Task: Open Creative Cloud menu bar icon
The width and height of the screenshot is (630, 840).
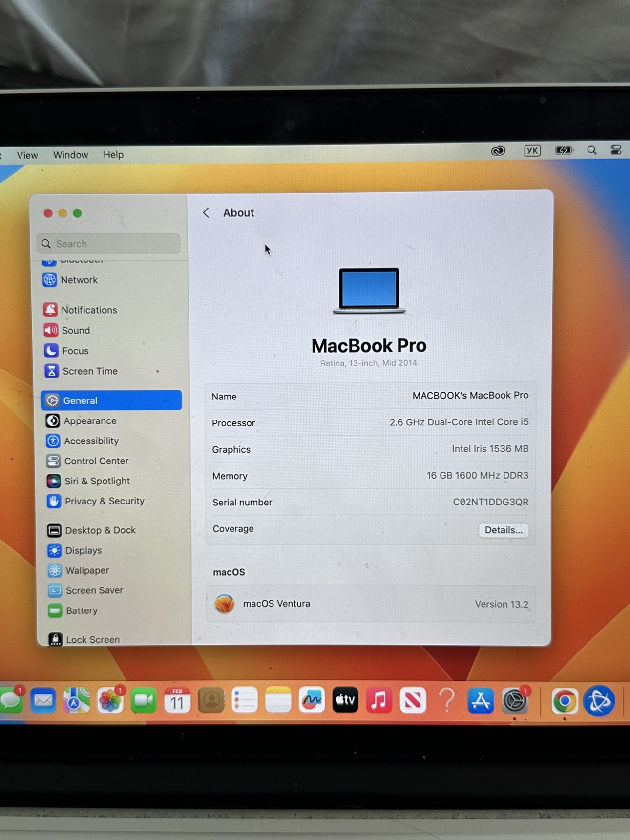Action: 498,151
